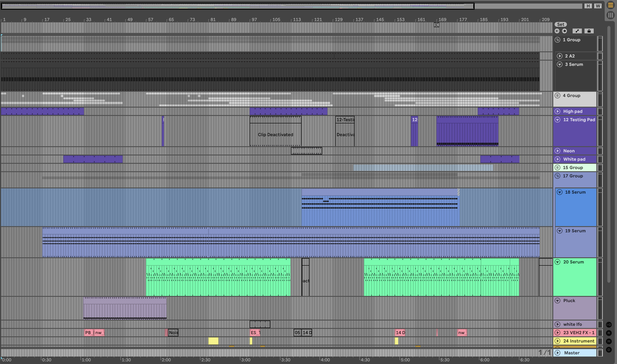Image resolution: width=617 pixels, height=364 pixels.
Task: Toggle In/Out section (I·O) button
Action: pyautogui.click(x=609, y=324)
